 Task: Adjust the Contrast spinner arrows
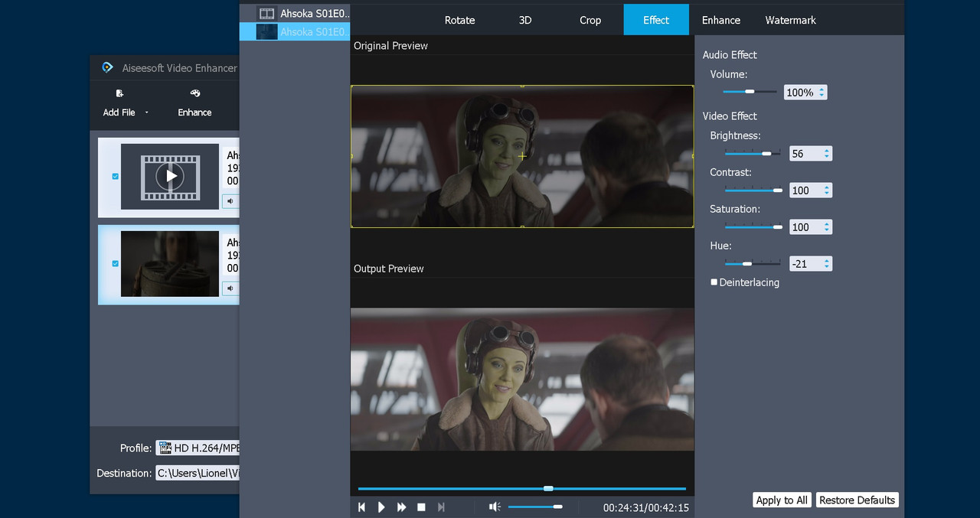[827, 190]
